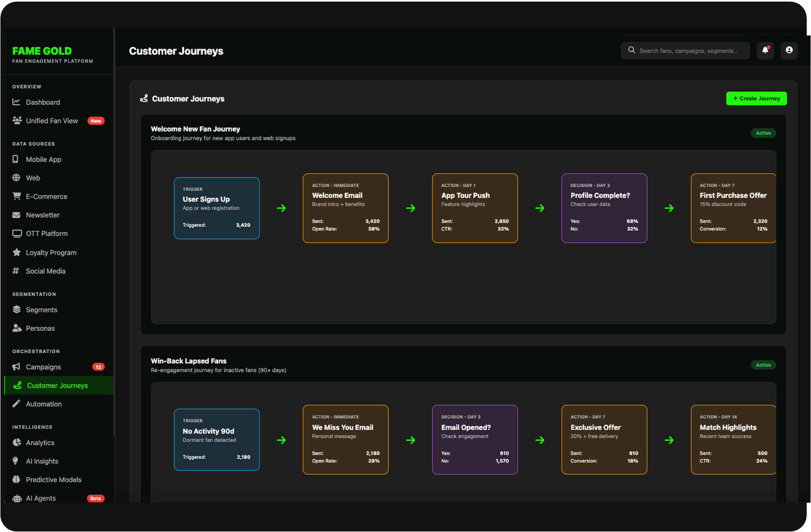Open Unified Fan View menu item
This screenshot has width=811, height=532.
(x=59, y=121)
